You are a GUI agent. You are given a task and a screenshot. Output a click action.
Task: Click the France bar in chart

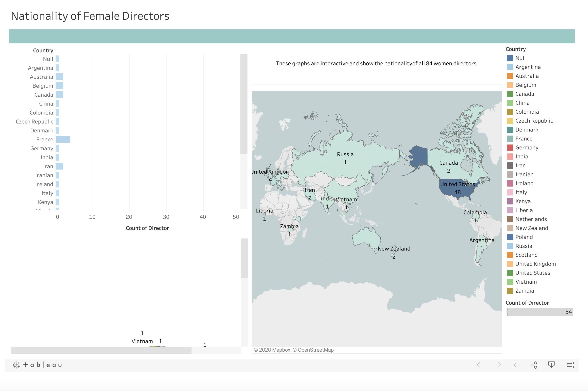pos(63,139)
